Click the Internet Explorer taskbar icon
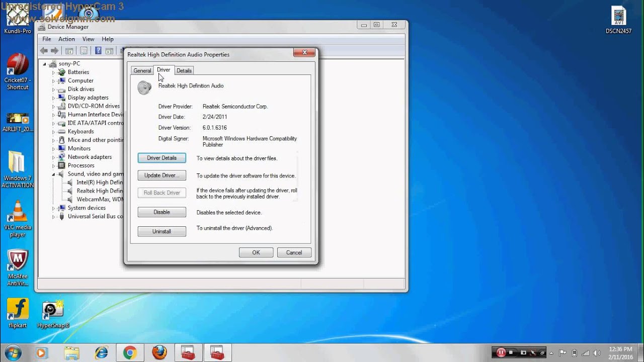Viewport: 644px width, 362px height. pos(101,353)
